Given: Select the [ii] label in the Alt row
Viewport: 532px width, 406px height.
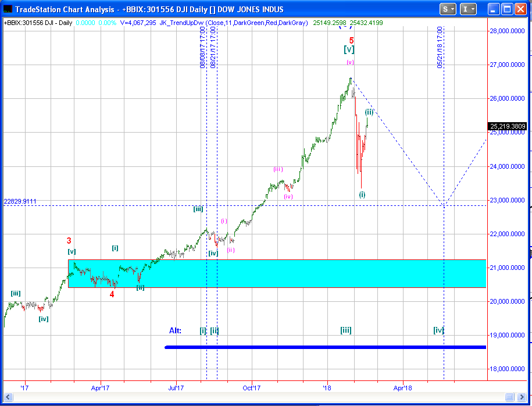Looking at the screenshot, I should pos(215,330).
